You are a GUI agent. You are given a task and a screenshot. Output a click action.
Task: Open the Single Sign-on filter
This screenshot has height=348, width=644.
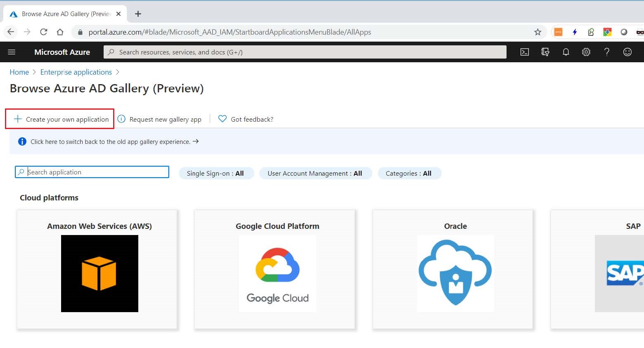pos(216,173)
